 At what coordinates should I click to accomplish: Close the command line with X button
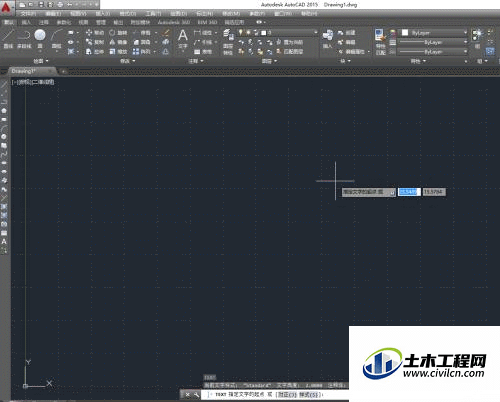(188, 395)
